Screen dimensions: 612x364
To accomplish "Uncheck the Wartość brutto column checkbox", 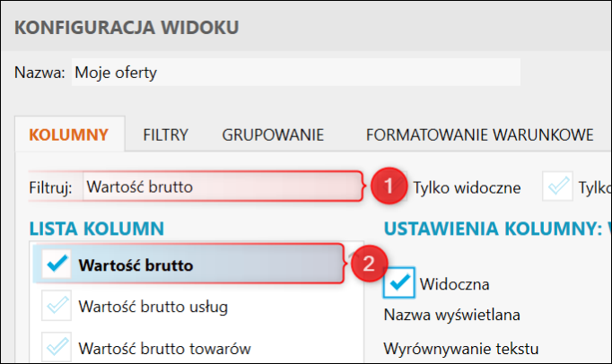I will pyautogui.click(x=57, y=264).
